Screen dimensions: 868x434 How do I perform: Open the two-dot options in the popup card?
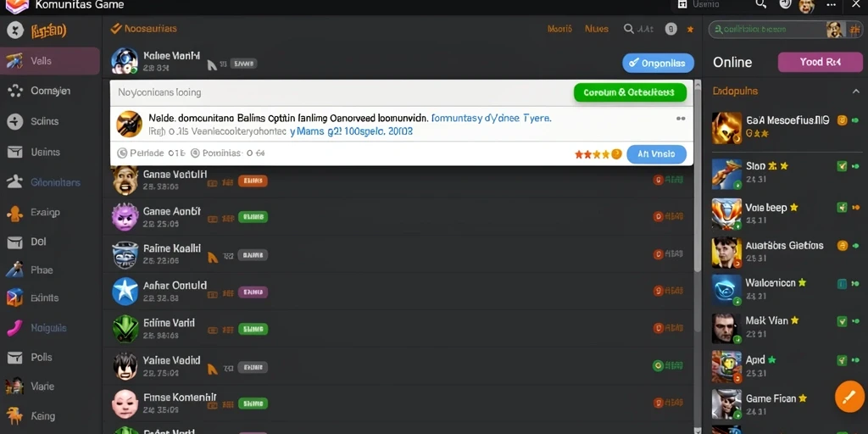(681, 119)
